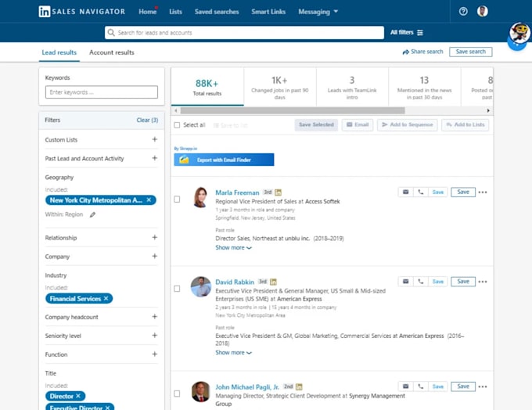The height and width of the screenshot is (410, 532).
Task: Click email icon for John Michael Pagli
Action: click(x=405, y=387)
